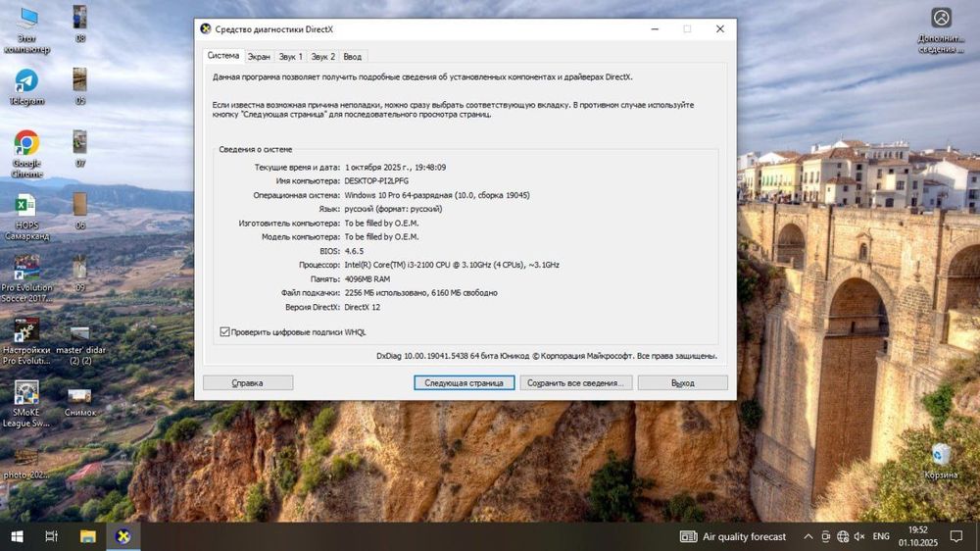
Task: Open File Explorer from the taskbar
Action: point(87,536)
